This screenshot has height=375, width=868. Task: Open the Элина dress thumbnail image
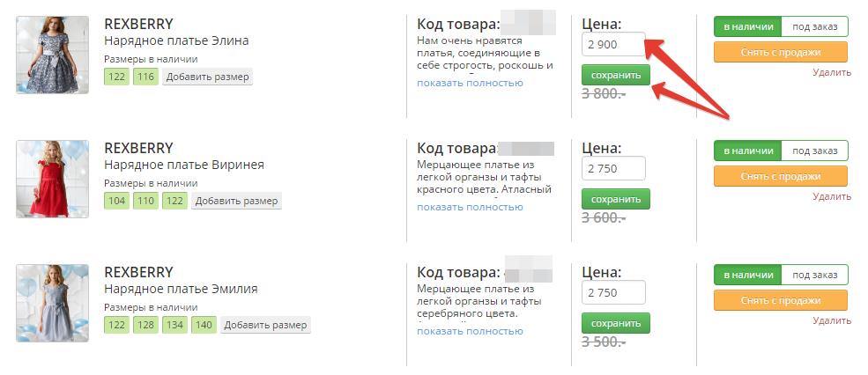(52, 55)
